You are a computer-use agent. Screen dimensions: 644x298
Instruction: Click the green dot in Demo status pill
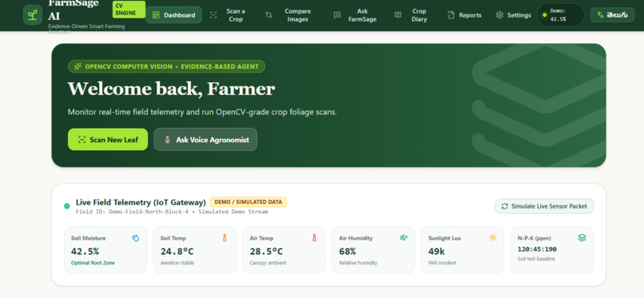[545, 14]
